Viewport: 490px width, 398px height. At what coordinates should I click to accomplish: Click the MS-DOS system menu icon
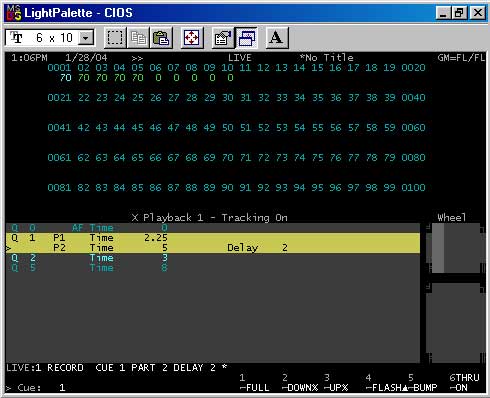tap(14, 13)
